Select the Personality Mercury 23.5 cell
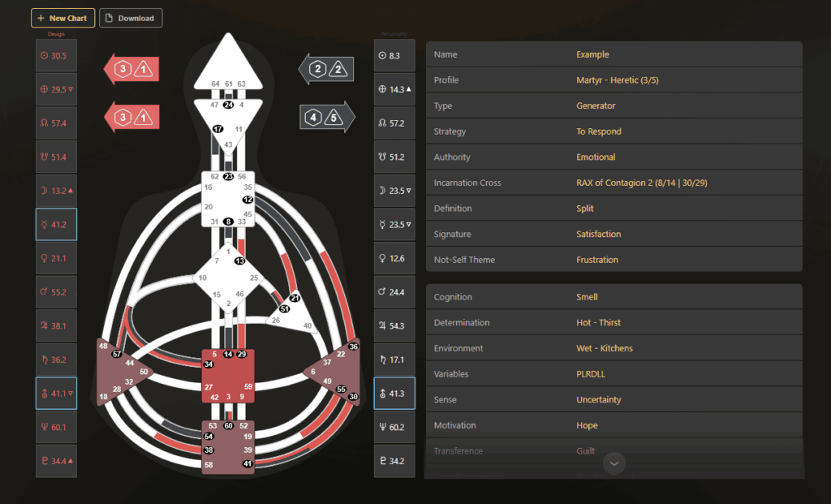The width and height of the screenshot is (831, 504). pos(394,225)
